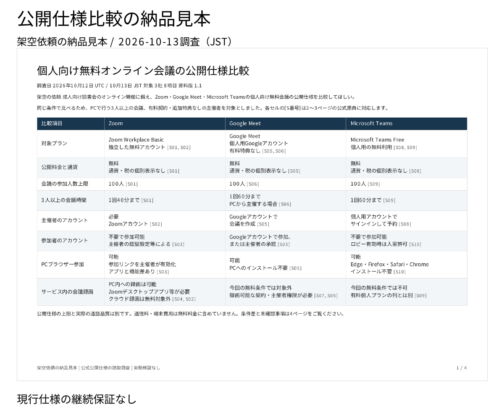Click the cell サインインして予約 [S08]

[x=407, y=220]
